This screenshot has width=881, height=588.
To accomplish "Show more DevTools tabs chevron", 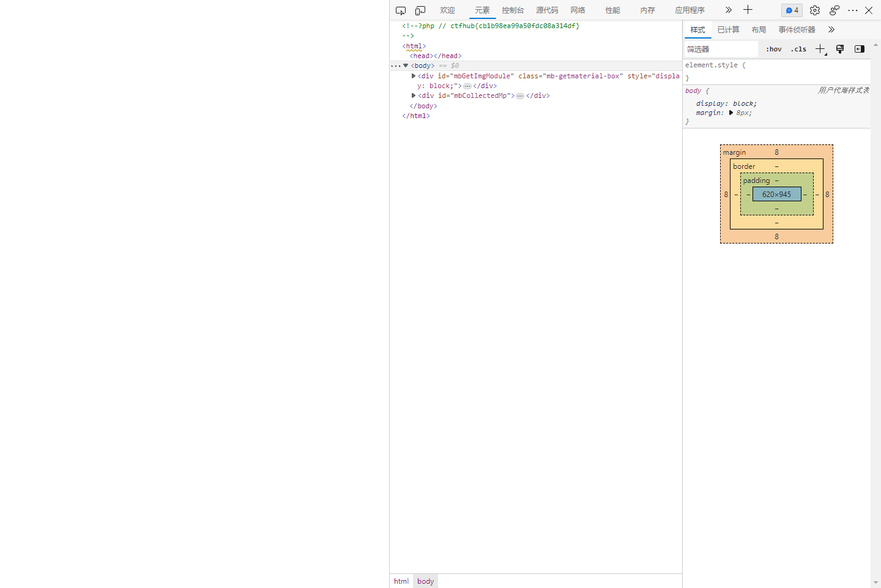I will (728, 10).
